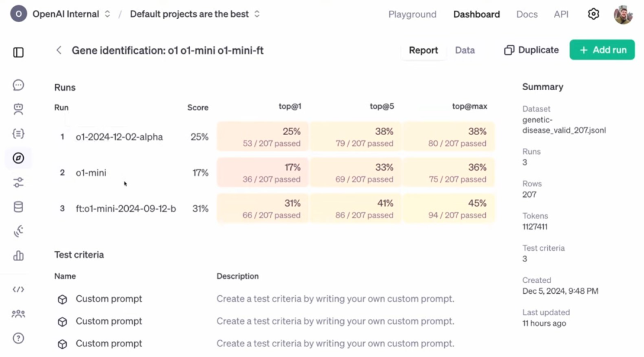
Task: Open the settings gear icon
Action: (593, 14)
